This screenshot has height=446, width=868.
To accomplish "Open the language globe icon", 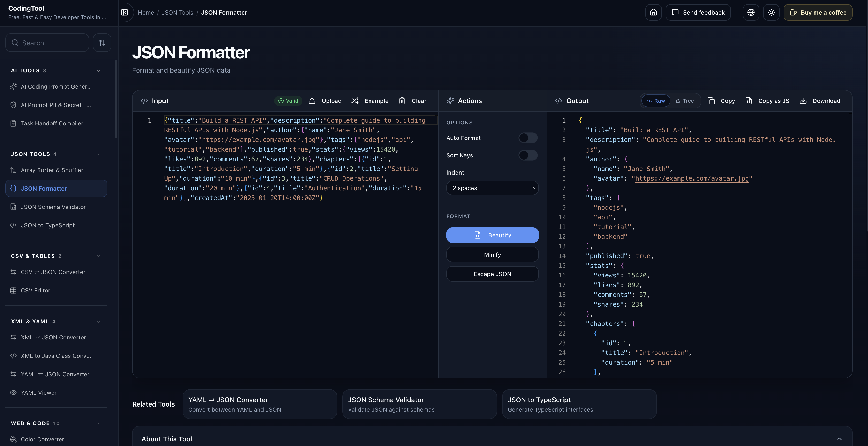I will [x=751, y=13].
